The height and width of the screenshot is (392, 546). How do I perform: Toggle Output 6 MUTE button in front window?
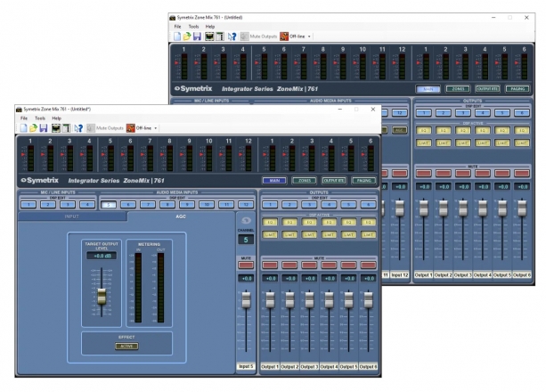368,265
